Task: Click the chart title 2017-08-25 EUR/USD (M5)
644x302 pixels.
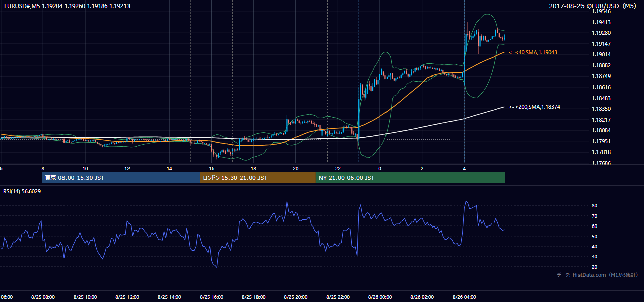Action: click(593, 6)
